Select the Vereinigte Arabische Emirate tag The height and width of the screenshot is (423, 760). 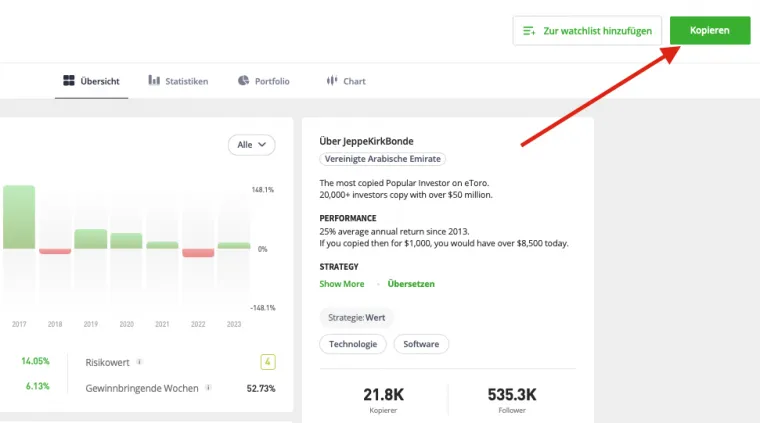[x=382, y=159]
